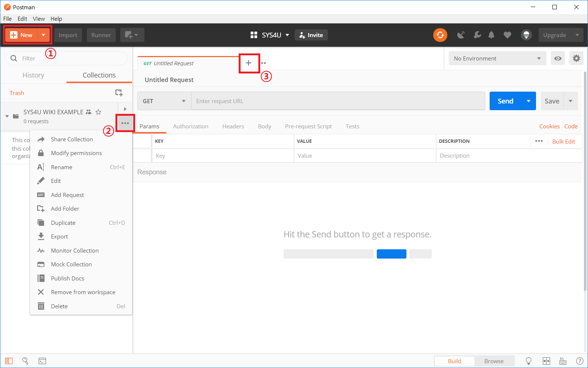Click the workspace grid icon by SYS4U
588x368 pixels.
point(254,35)
